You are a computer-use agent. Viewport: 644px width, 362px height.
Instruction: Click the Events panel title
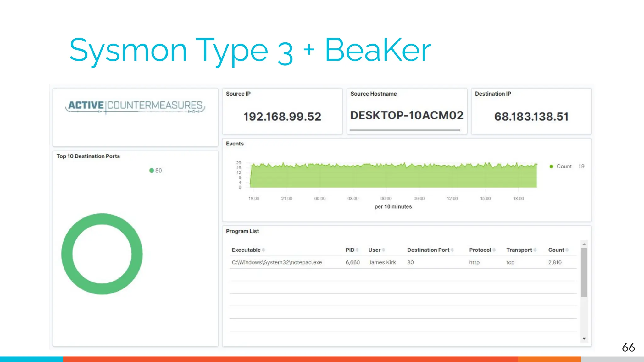[x=235, y=144]
